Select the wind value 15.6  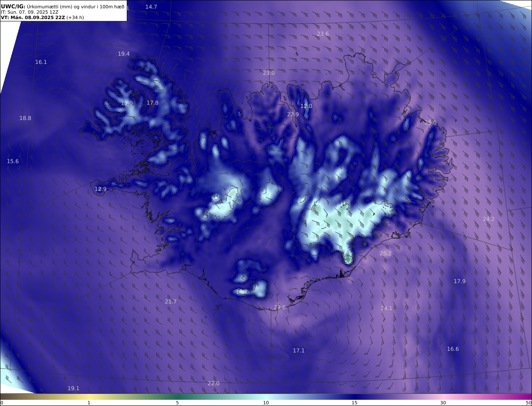[x=13, y=161]
